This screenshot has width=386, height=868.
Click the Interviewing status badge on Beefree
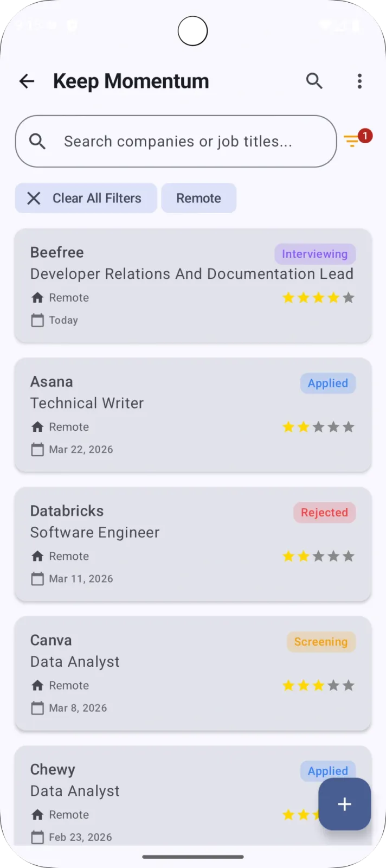point(314,254)
